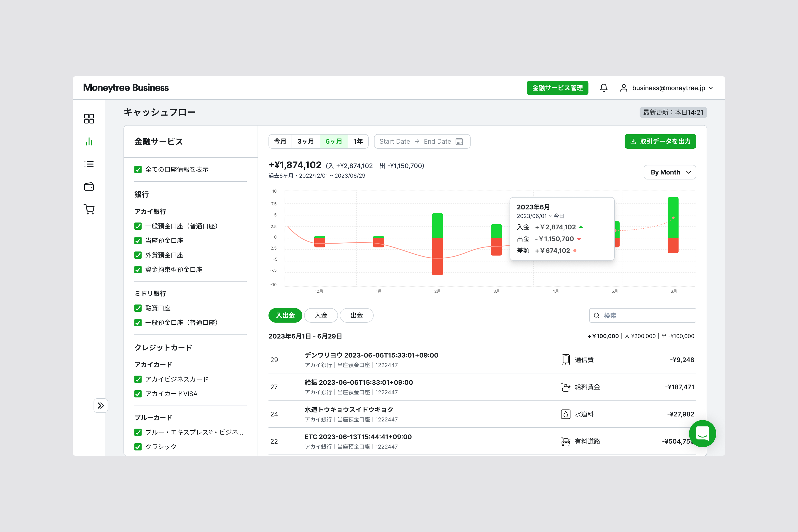The width and height of the screenshot is (798, 532).
Task: Open the wallet accounts sidebar icon
Action: click(89, 187)
